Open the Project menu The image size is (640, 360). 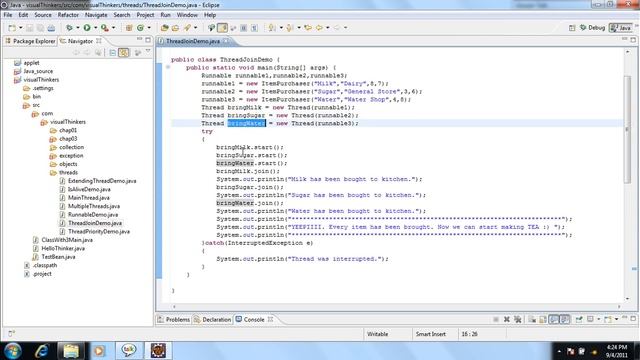click(145, 15)
